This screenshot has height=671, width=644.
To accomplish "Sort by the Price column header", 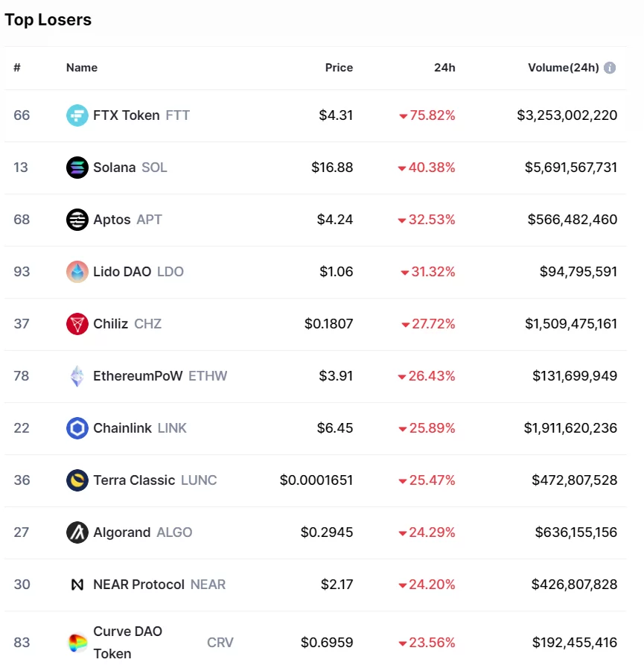I will tap(339, 68).
